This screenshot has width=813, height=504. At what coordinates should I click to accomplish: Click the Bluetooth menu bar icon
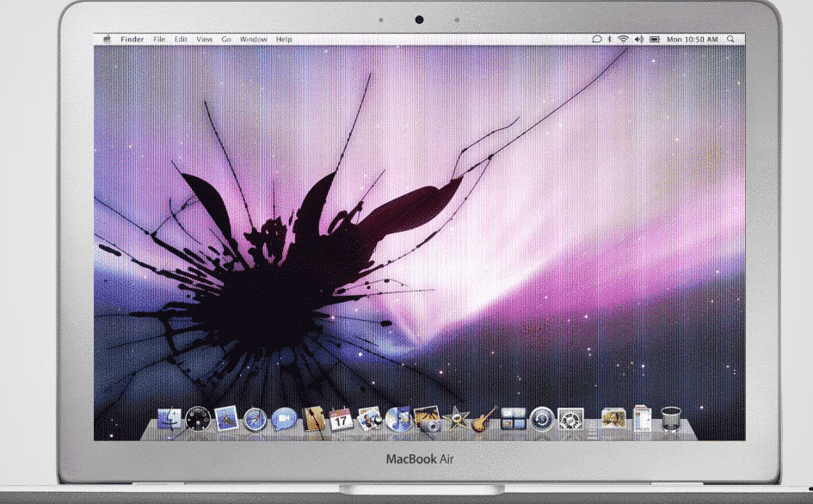pyautogui.click(x=609, y=38)
